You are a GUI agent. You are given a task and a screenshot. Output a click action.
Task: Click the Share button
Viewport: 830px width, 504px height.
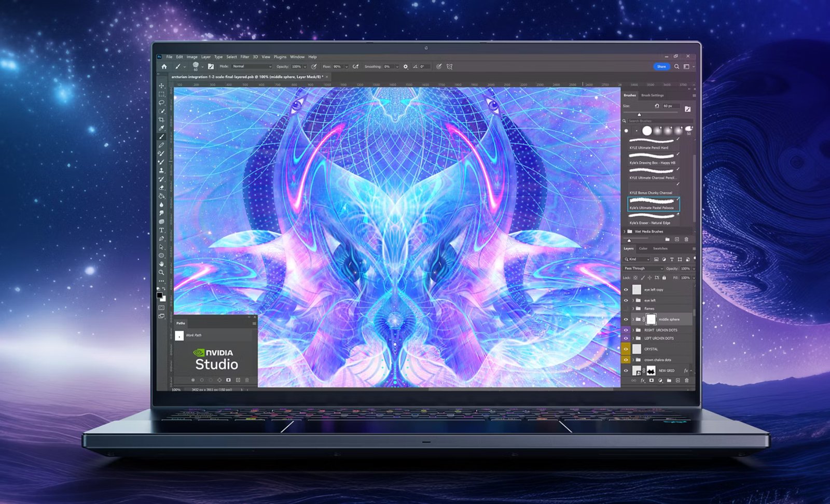661,66
